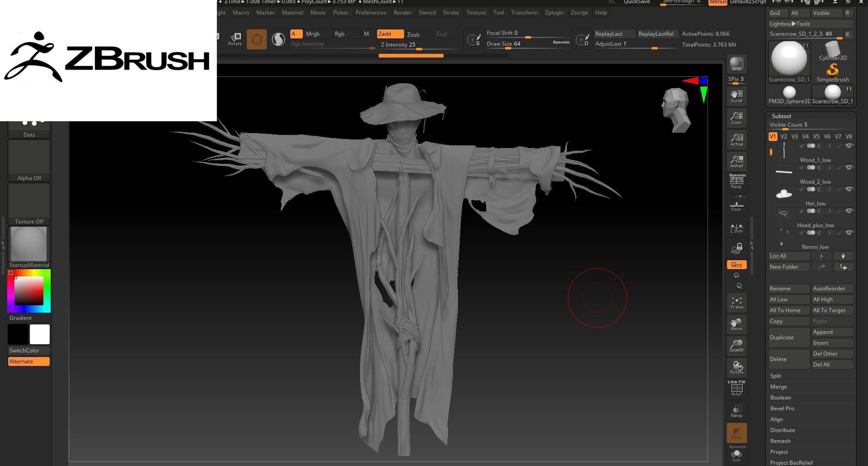The width and height of the screenshot is (868, 466).
Task: Expand the Bevel Pro section
Action: (x=782, y=409)
